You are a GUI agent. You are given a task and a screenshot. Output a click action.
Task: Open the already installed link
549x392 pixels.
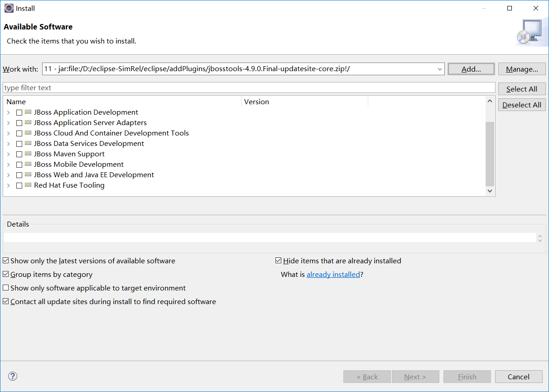333,274
